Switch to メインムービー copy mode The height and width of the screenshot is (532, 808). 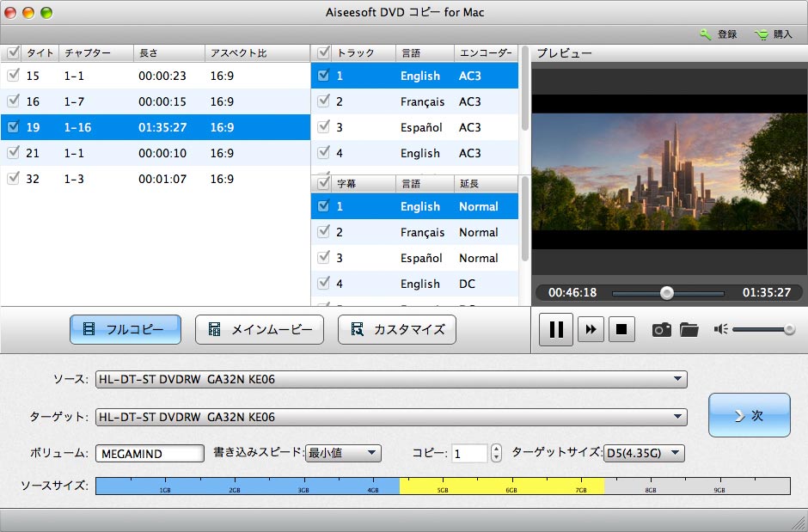[260, 329]
